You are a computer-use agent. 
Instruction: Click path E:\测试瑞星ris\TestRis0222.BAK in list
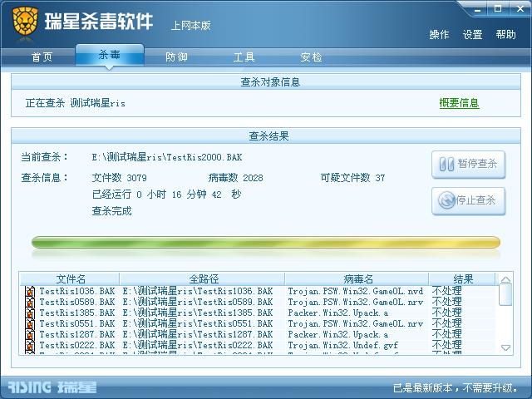click(x=198, y=346)
